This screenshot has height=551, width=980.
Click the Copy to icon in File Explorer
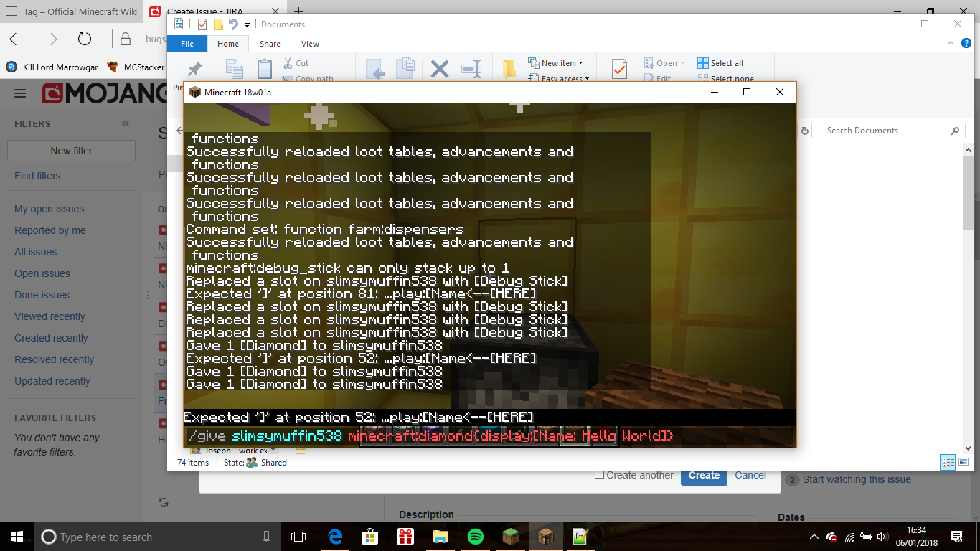tap(406, 69)
